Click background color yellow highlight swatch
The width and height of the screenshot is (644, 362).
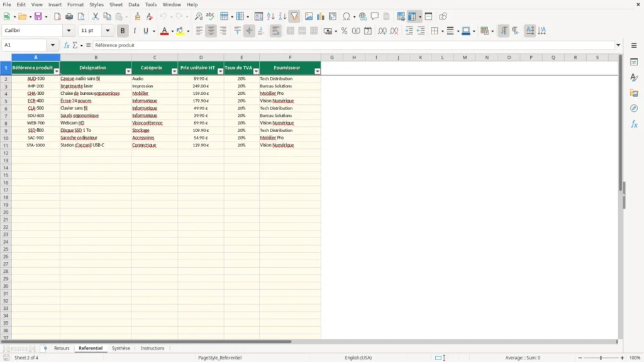pos(180,31)
